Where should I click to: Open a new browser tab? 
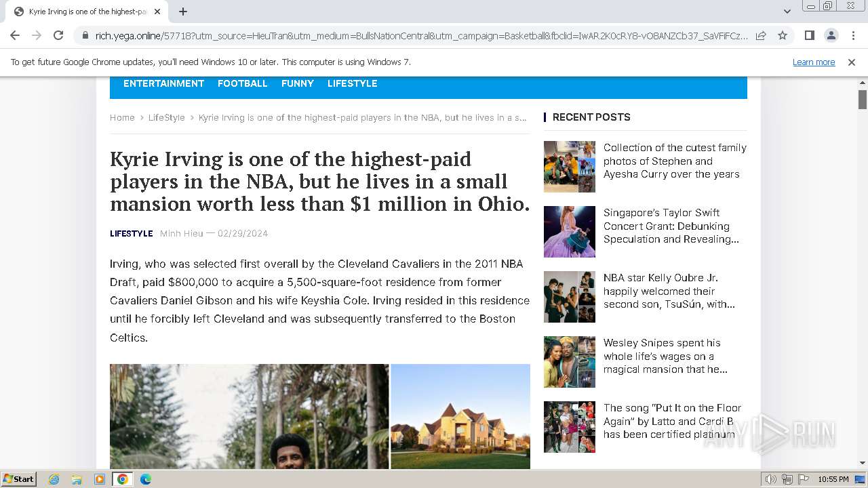(183, 12)
